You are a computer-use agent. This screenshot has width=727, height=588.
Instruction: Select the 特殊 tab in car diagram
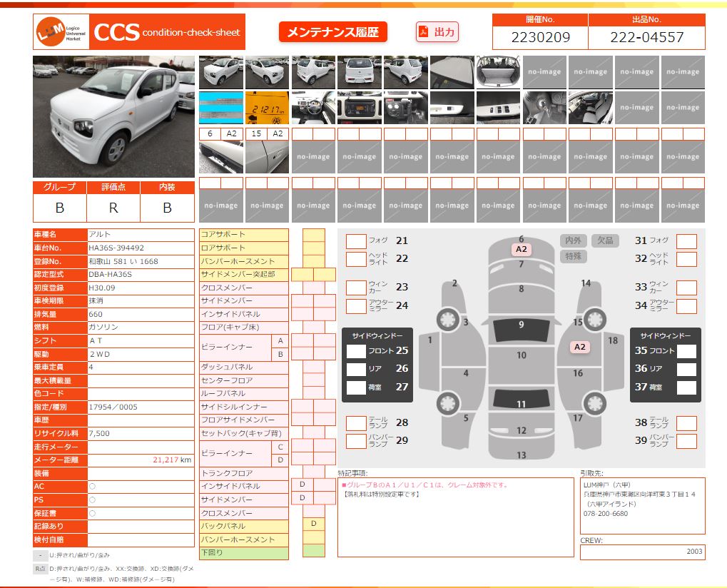point(574,256)
